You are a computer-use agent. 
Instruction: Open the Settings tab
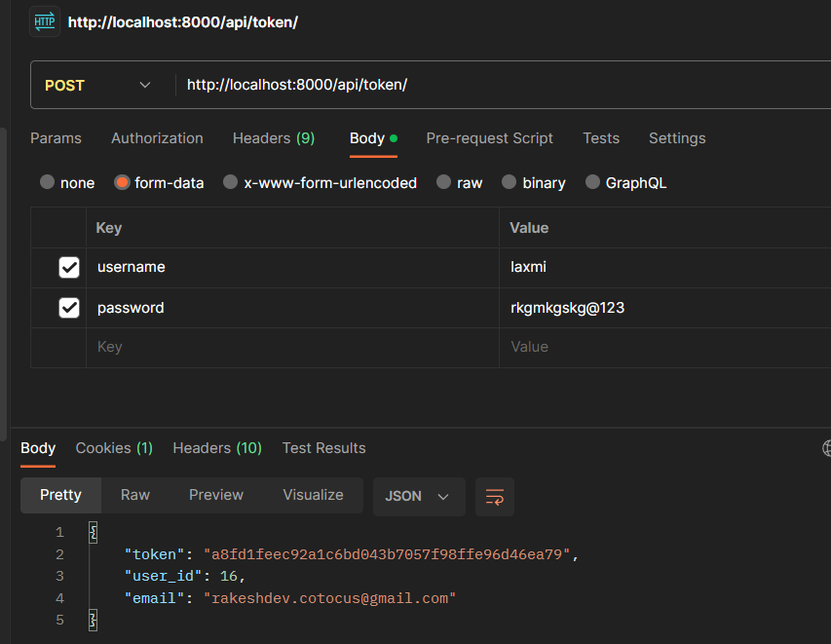[x=677, y=138]
